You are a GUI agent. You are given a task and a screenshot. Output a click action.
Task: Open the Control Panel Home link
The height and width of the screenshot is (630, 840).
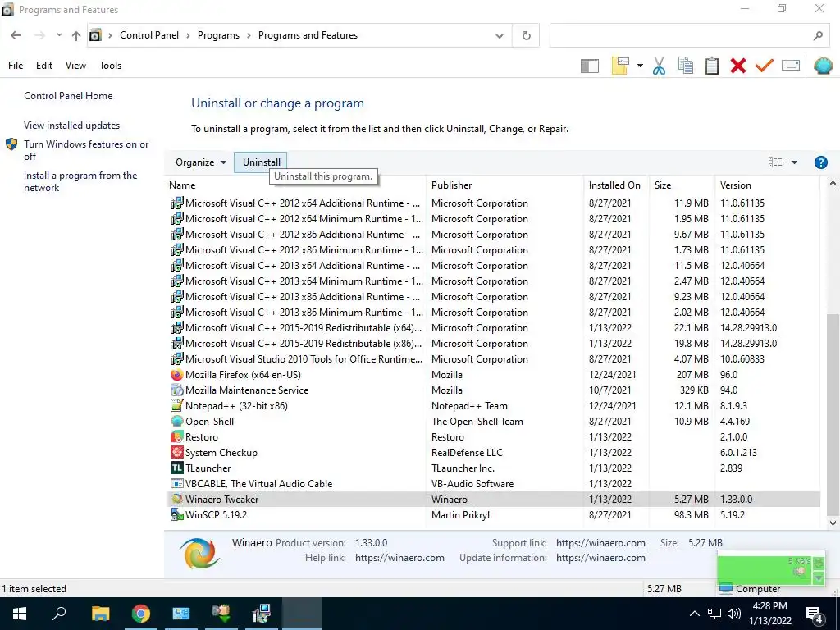68,96
